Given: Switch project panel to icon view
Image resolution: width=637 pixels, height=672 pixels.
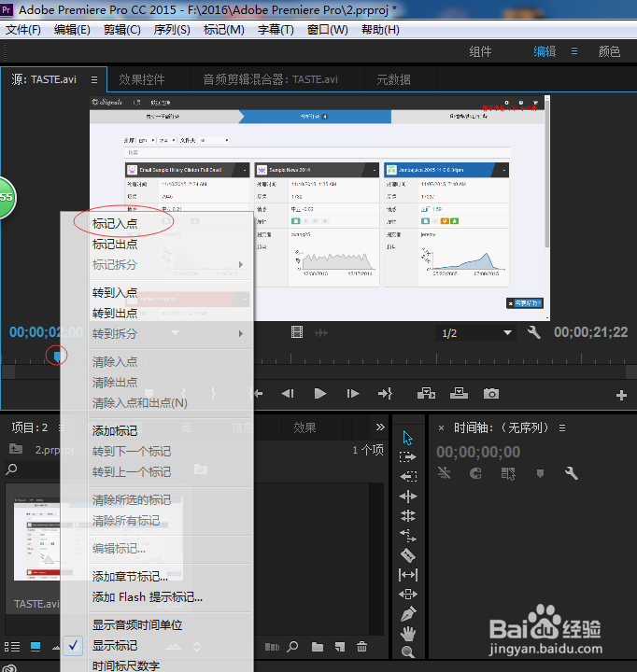Looking at the screenshot, I should click(35, 647).
